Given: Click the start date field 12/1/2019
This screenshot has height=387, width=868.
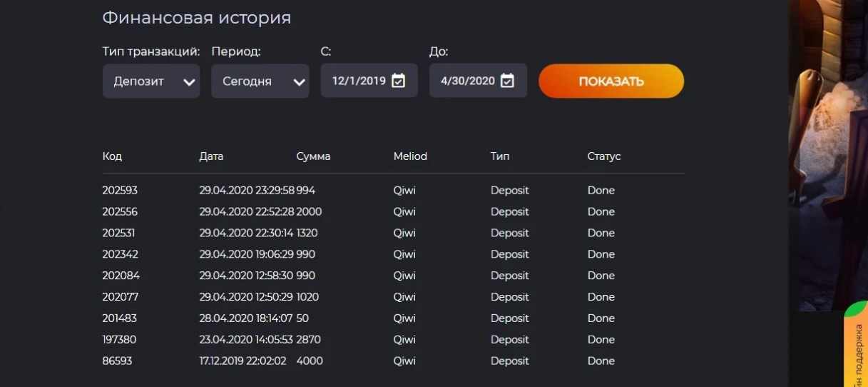Looking at the screenshot, I should 359,81.
